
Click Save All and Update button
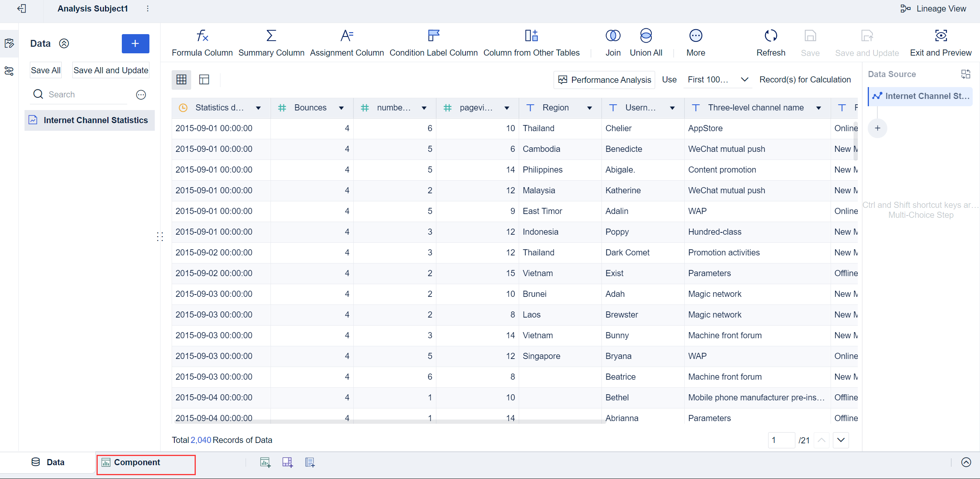pyautogui.click(x=111, y=70)
